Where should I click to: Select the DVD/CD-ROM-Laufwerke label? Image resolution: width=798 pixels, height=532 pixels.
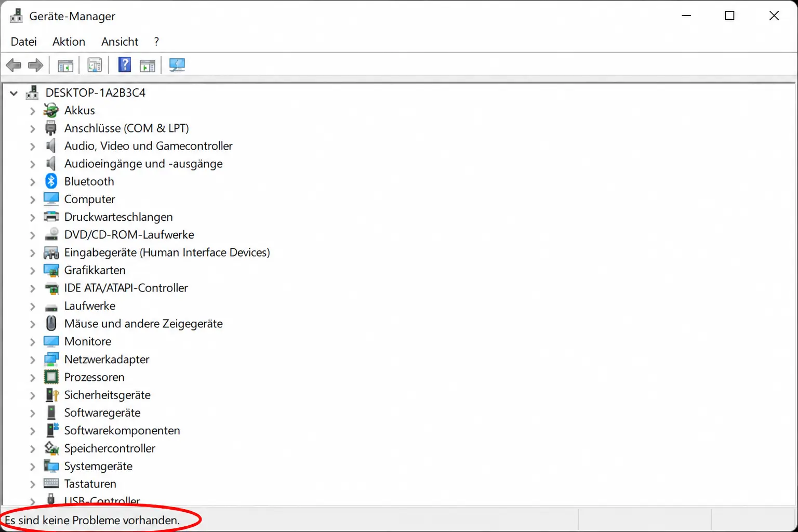point(129,235)
